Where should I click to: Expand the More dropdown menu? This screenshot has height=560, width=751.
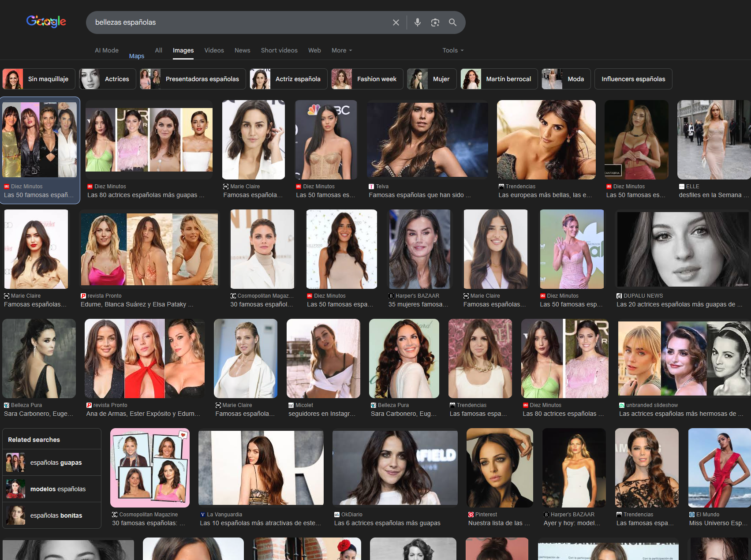tap(342, 50)
